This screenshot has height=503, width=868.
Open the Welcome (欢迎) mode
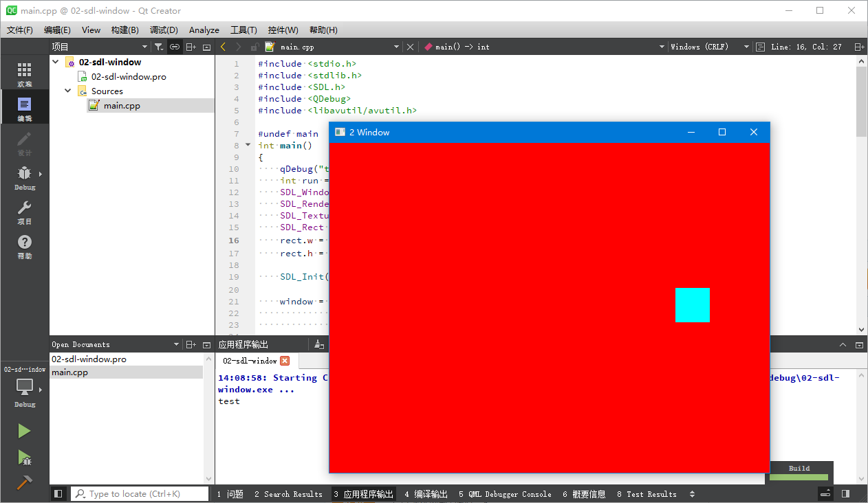25,74
